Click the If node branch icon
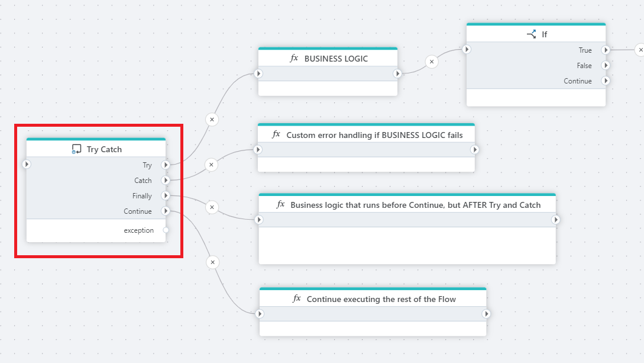Image resolution: width=644 pixels, height=363 pixels. [531, 34]
